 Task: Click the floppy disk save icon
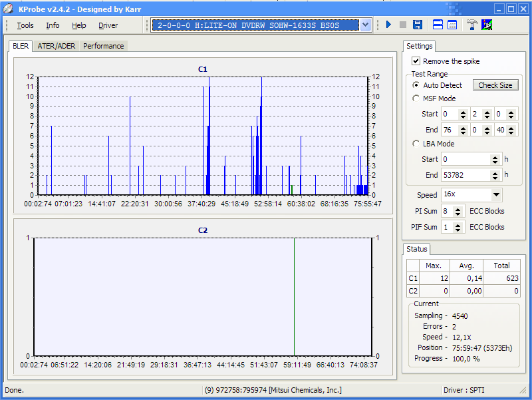(418, 25)
